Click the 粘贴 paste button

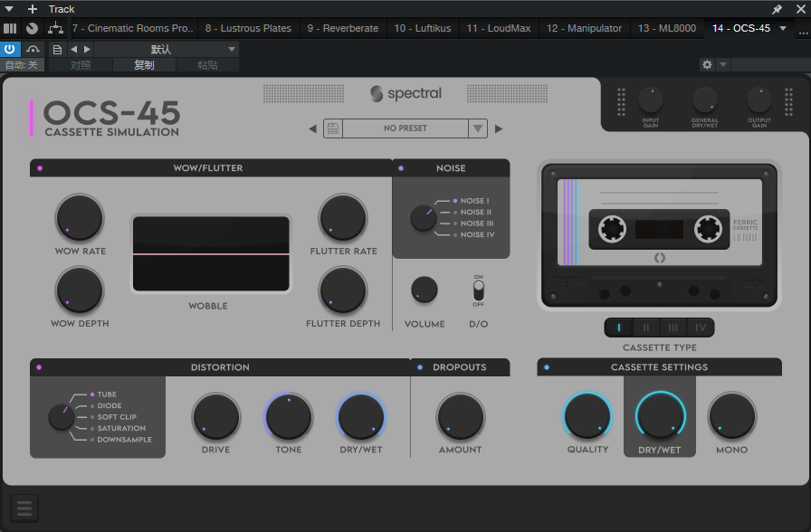[x=207, y=65]
